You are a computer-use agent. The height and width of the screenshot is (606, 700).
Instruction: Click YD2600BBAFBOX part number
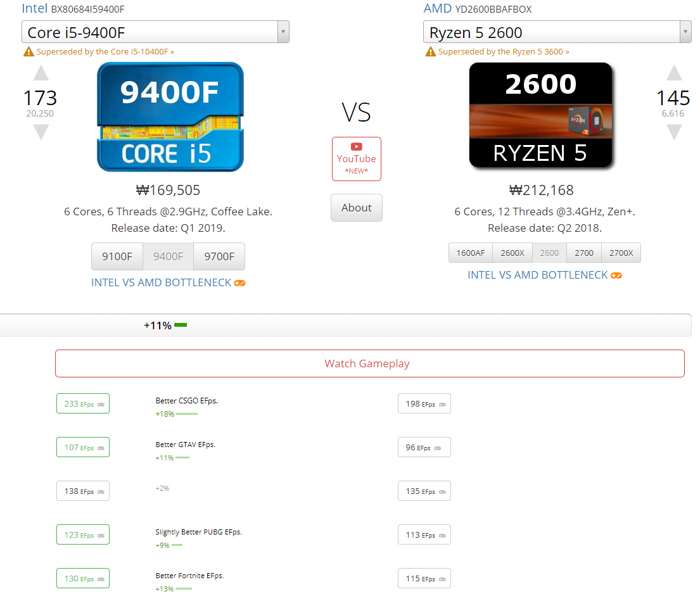coord(493,9)
